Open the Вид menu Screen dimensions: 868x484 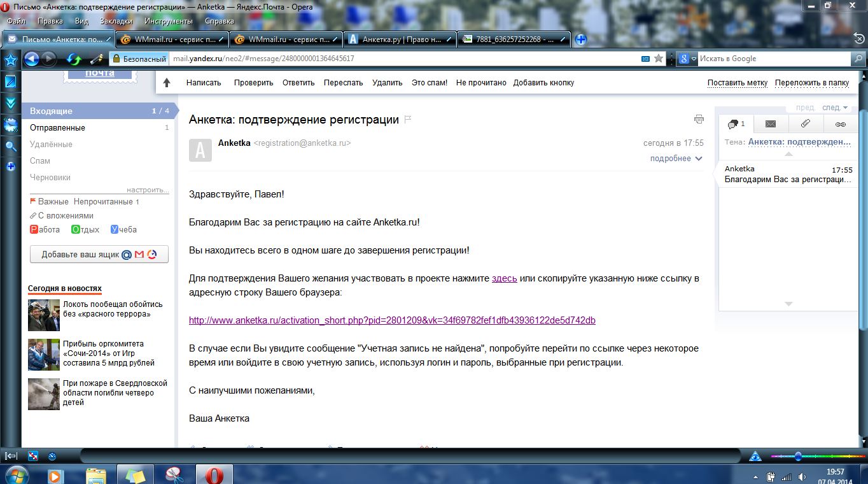point(81,21)
